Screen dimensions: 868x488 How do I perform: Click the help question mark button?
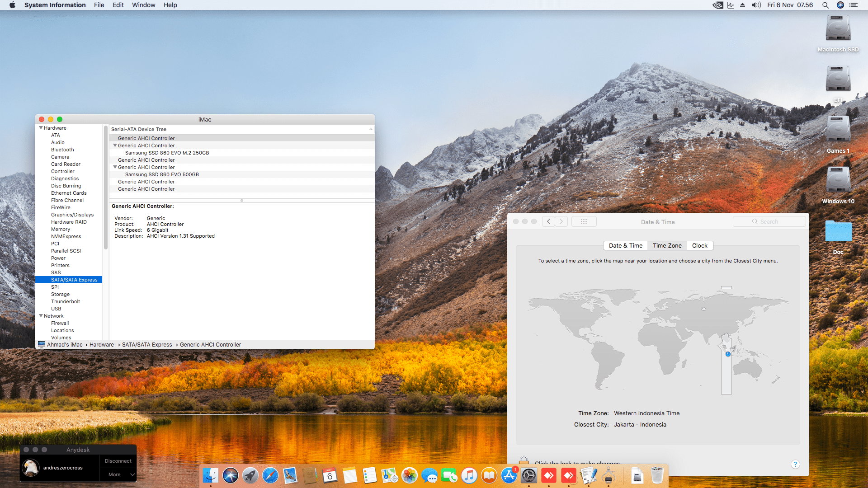tap(795, 465)
